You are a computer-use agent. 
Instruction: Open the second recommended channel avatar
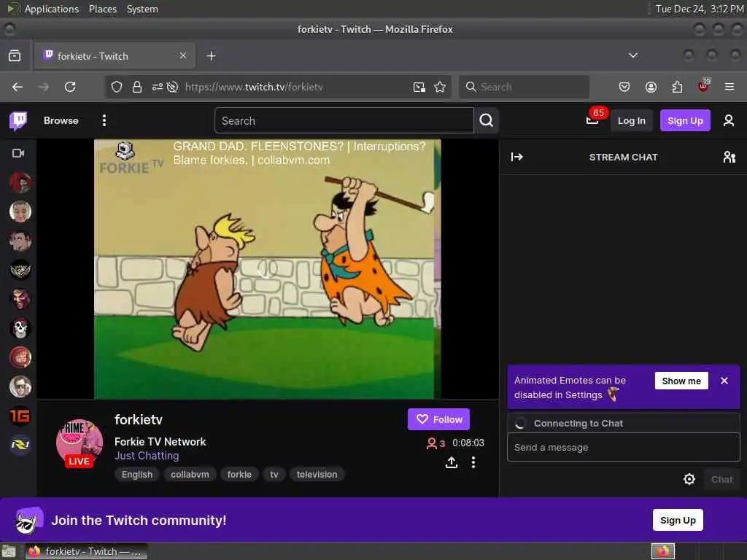pos(20,211)
